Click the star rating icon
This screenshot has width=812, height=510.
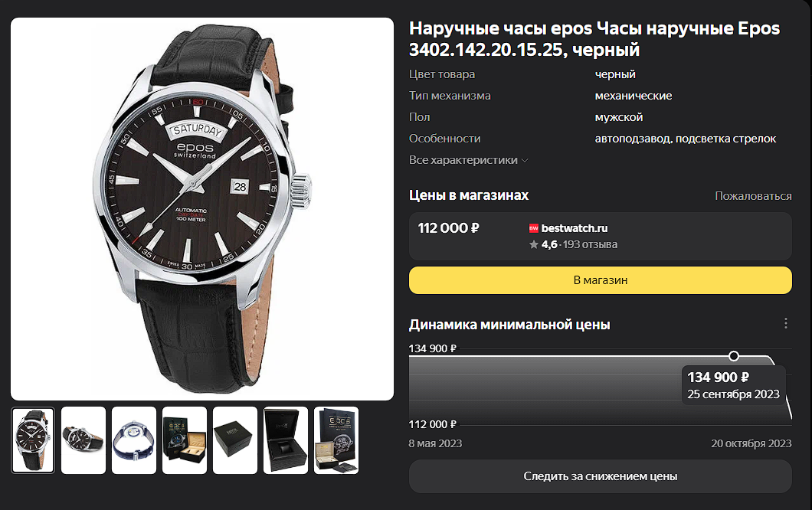coord(534,244)
